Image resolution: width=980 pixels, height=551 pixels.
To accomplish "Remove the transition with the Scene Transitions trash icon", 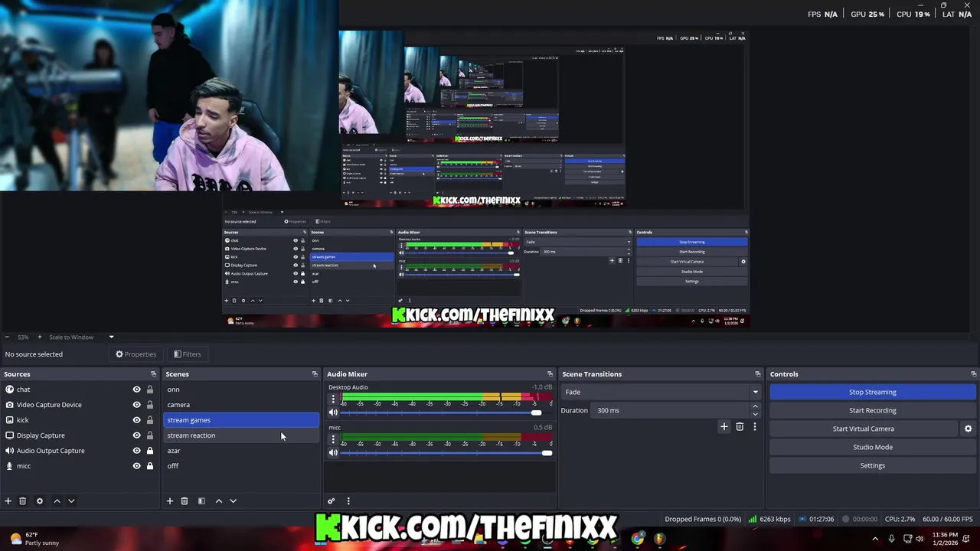I will [x=740, y=427].
